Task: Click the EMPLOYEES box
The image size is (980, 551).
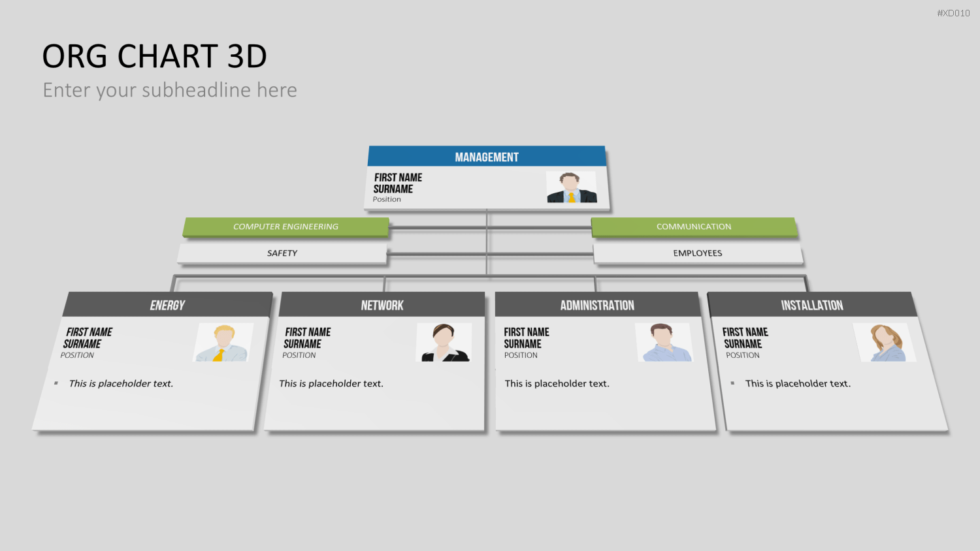Action: click(x=698, y=253)
